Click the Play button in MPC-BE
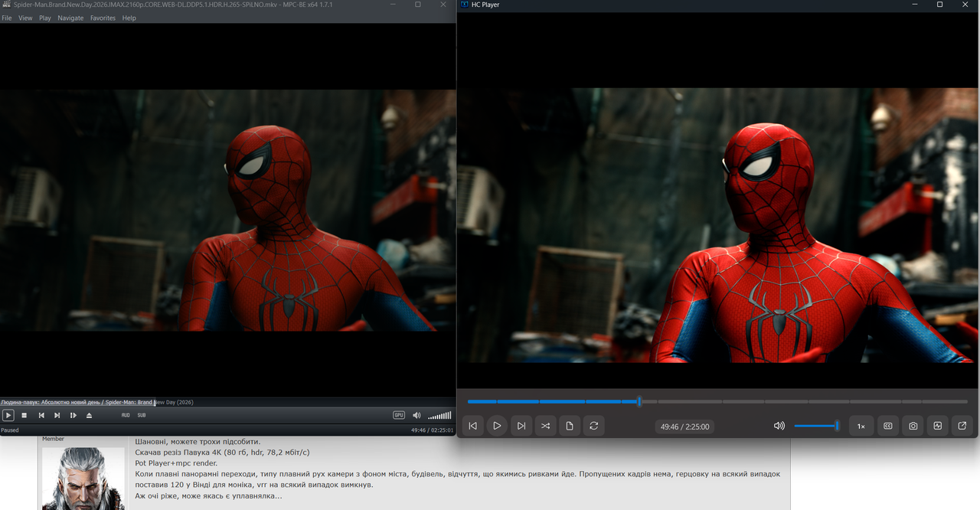The width and height of the screenshot is (980, 510). click(8, 415)
